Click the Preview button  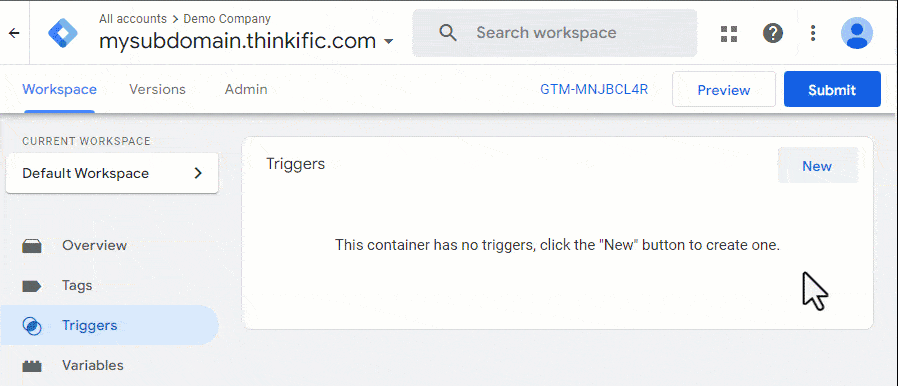(724, 89)
